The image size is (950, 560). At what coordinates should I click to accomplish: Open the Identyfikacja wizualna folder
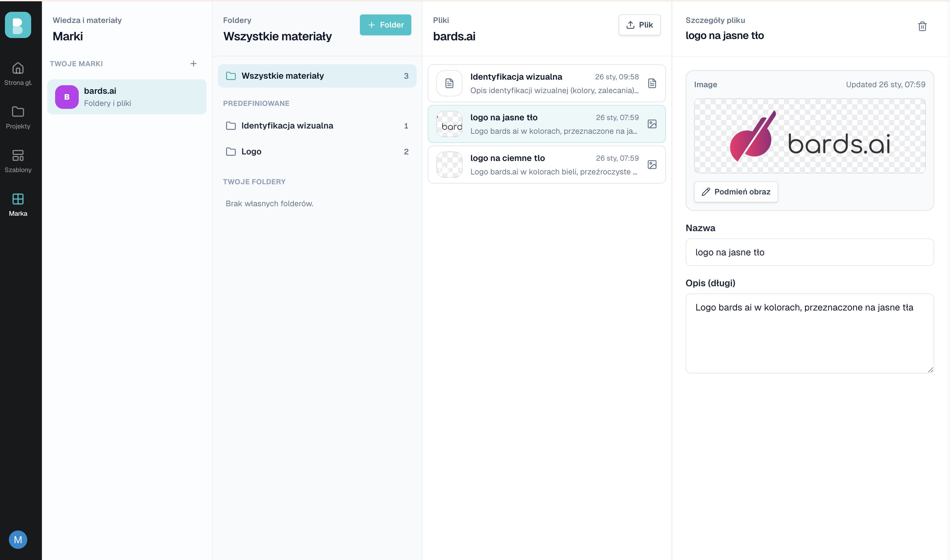click(x=287, y=125)
